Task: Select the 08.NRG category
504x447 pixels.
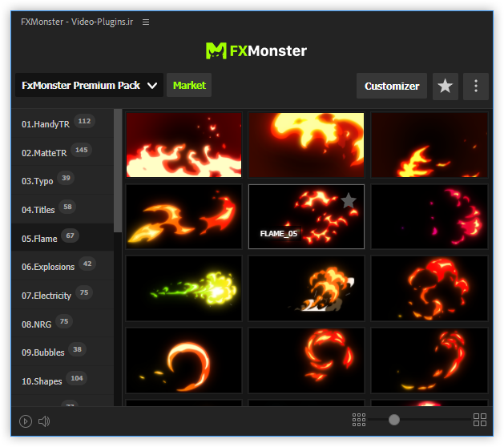Action: (62, 324)
